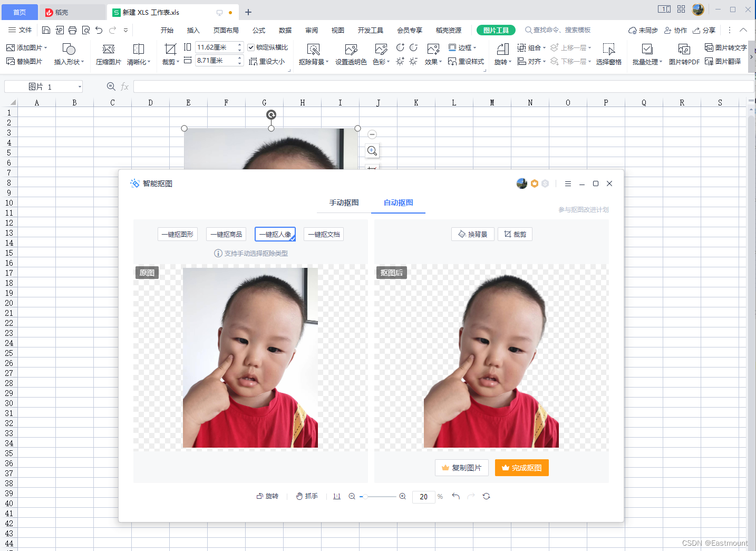Viewport: 756px width, 551px height.
Task: Click the 图片翻译 picture translate tool
Action: tap(723, 61)
